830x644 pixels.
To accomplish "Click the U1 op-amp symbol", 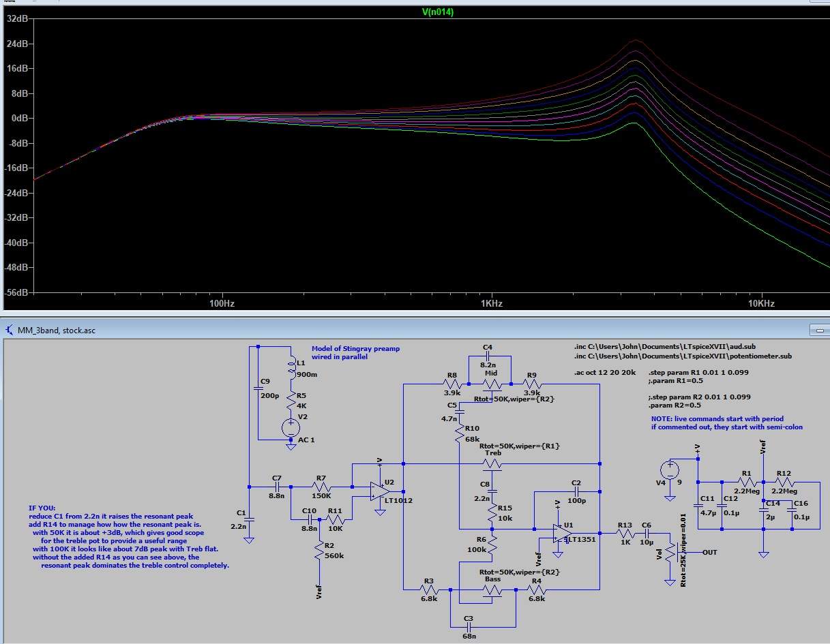I will click(x=562, y=533).
